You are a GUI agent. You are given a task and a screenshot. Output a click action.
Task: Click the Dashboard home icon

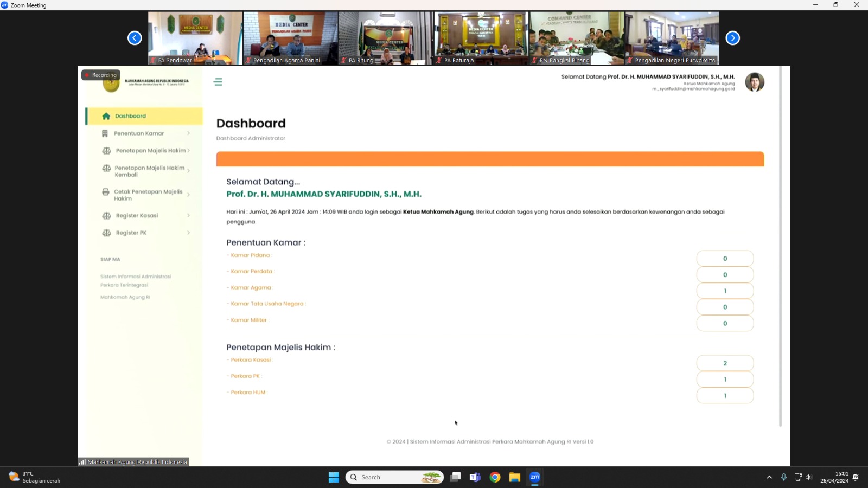tap(106, 116)
